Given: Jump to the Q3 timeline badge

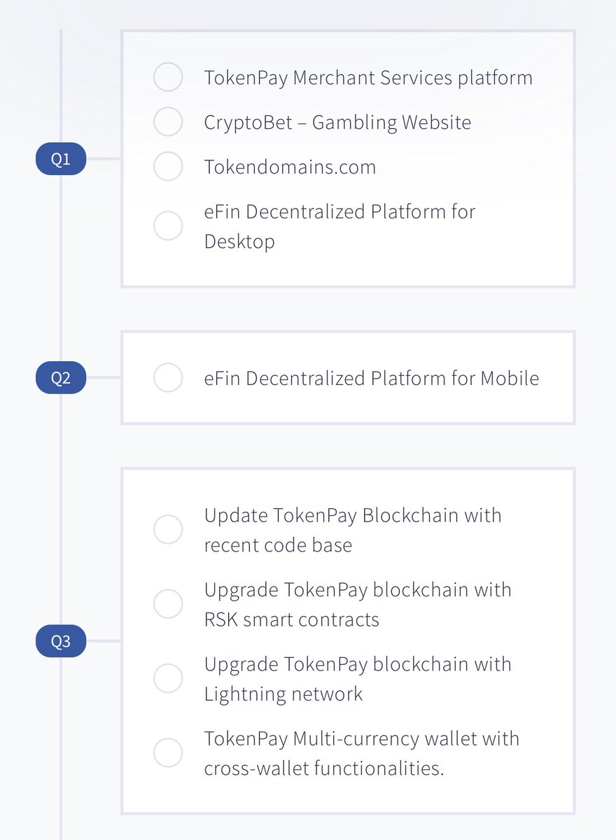Looking at the screenshot, I should coord(61,641).
